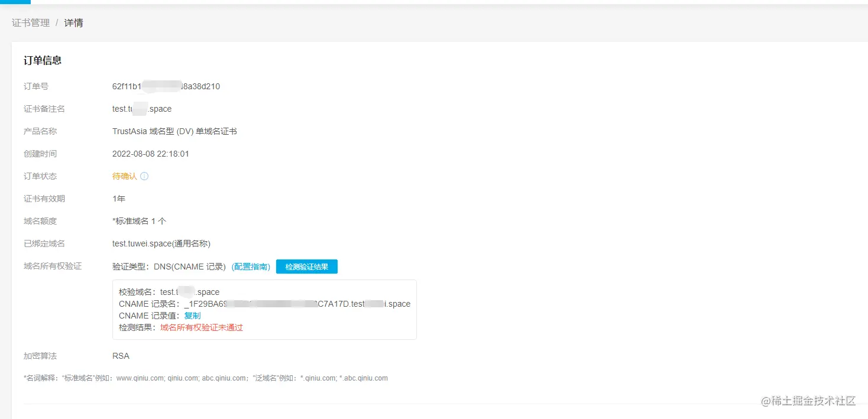The height and width of the screenshot is (419, 868).
Task: Click the 加密算法 field label
Action: coord(40,356)
